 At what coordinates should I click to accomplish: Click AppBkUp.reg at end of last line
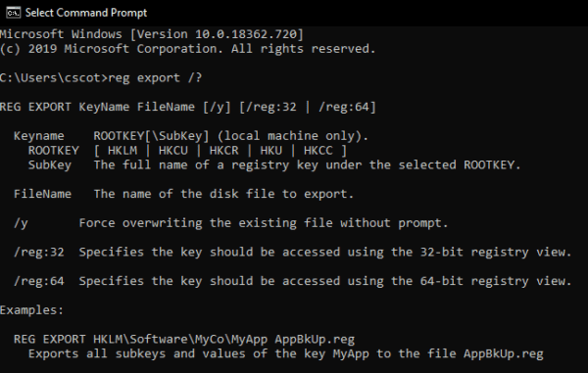(504, 353)
